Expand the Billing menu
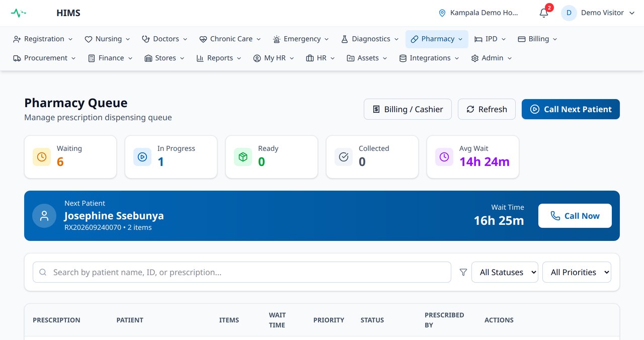This screenshot has width=644, height=340. [537, 39]
